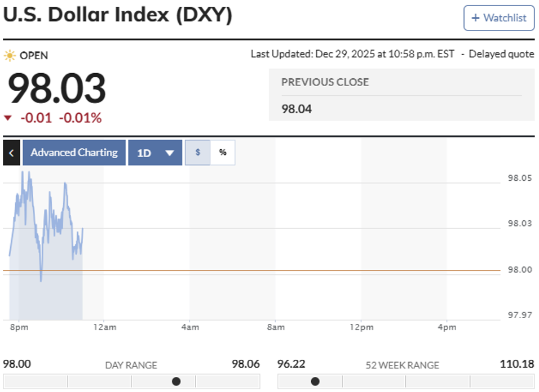Screen dimensions: 539x392
Task: Click the Day Range slider dot
Action: click(x=176, y=381)
